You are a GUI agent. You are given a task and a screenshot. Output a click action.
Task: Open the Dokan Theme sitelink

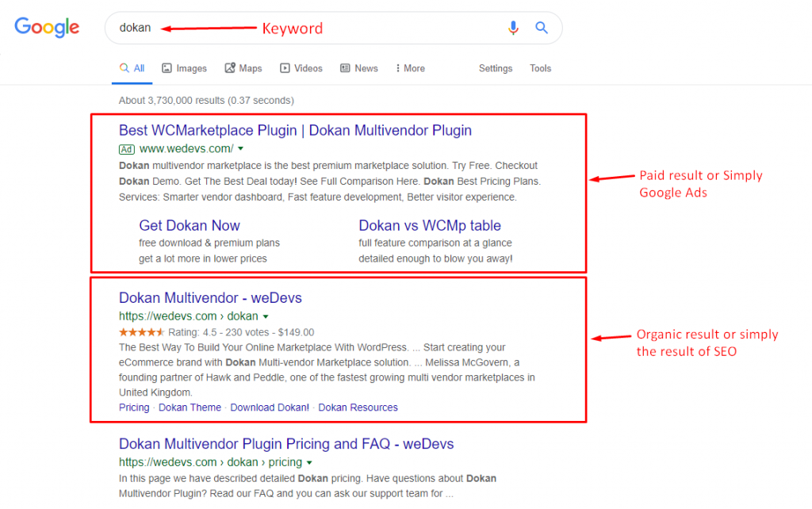coord(190,408)
